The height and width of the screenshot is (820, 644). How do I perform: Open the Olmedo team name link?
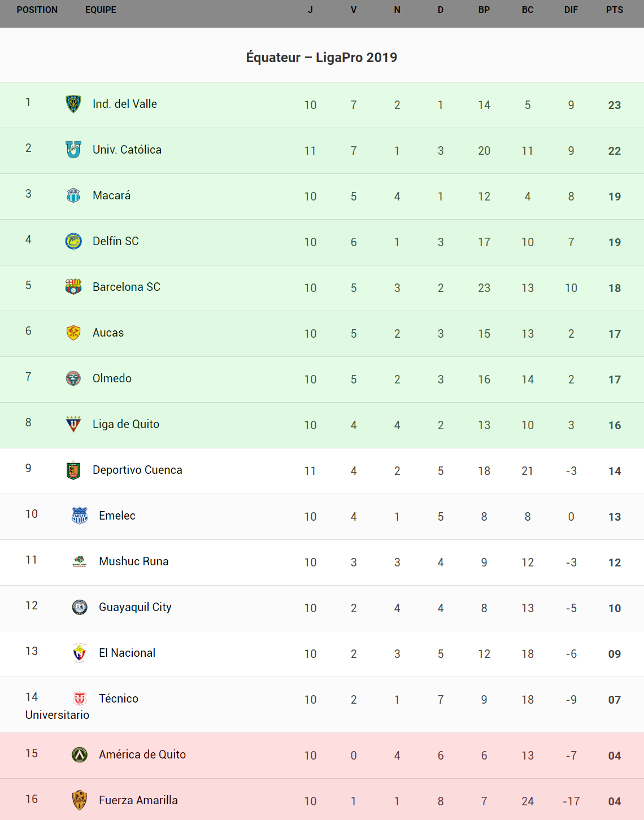[112, 378]
